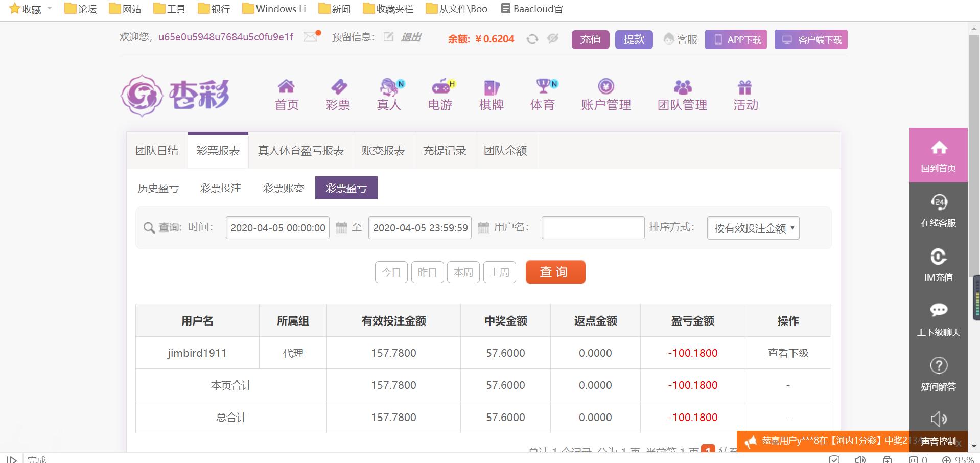Open IM充值 sidebar icon
This screenshot has width=980, height=463.
click(939, 257)
